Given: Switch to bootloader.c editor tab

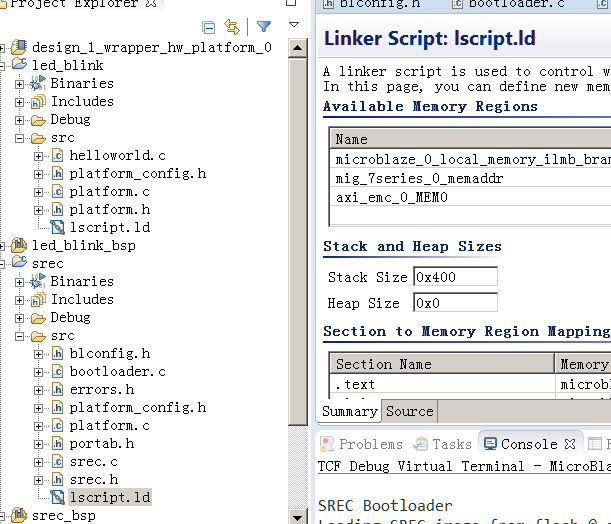Looking at the screenshot, I should click(508, 4).
